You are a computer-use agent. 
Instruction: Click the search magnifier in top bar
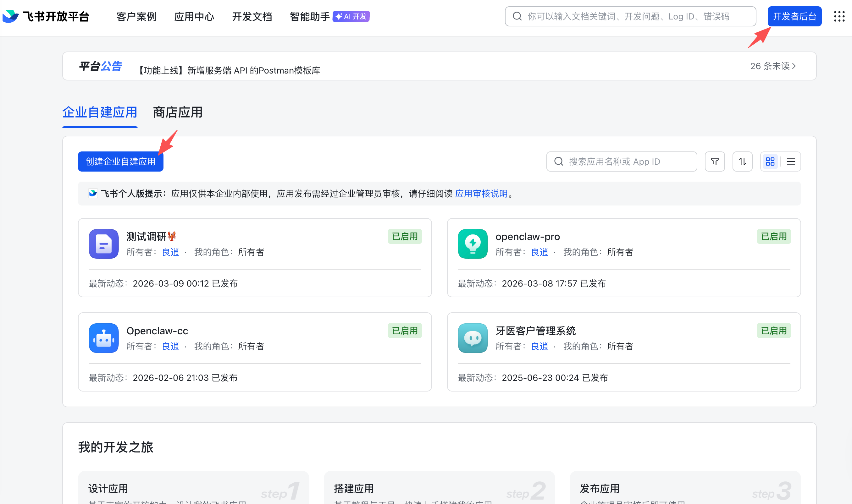[x=517, y=16]
